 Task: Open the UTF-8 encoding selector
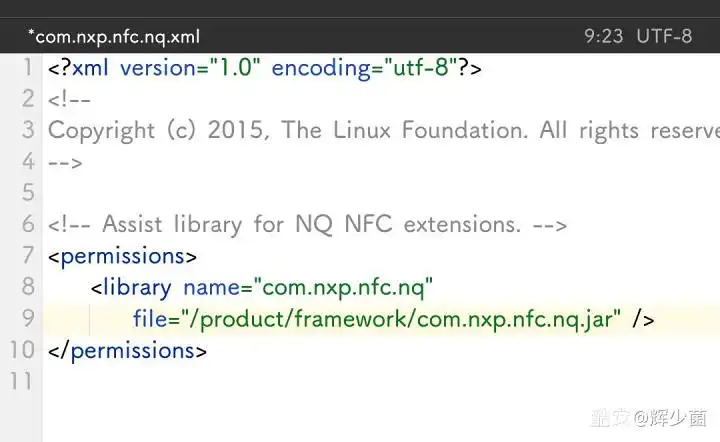[665, 37]
